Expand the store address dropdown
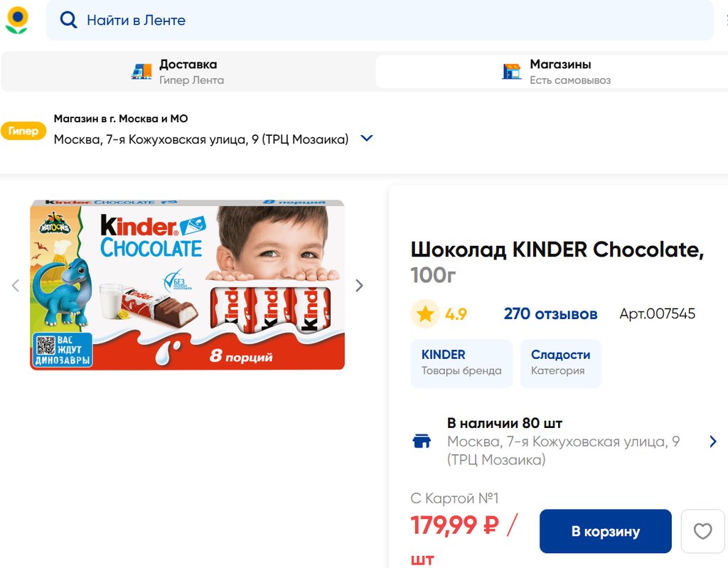This screenshot has height=568, width=728. (367, 139)
